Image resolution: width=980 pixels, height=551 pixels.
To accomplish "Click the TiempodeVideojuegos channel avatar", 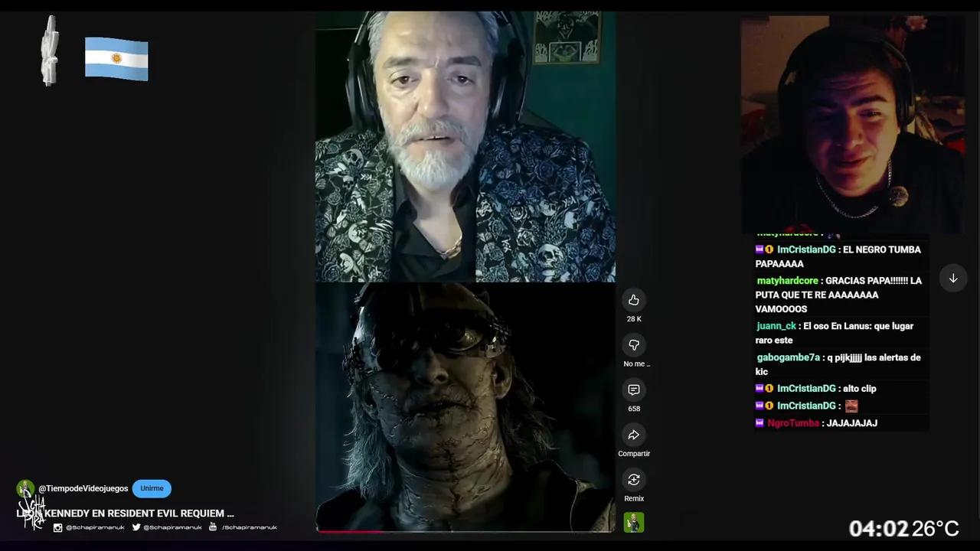I will (x=25, y=488).
